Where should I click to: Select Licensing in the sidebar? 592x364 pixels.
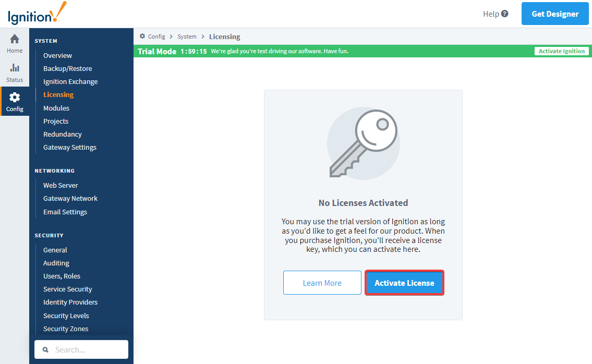(x=58, y=95)
